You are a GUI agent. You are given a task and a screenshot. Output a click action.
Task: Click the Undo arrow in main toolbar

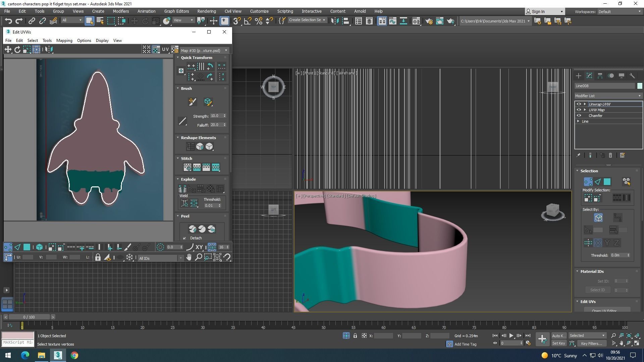coord(8,21)
